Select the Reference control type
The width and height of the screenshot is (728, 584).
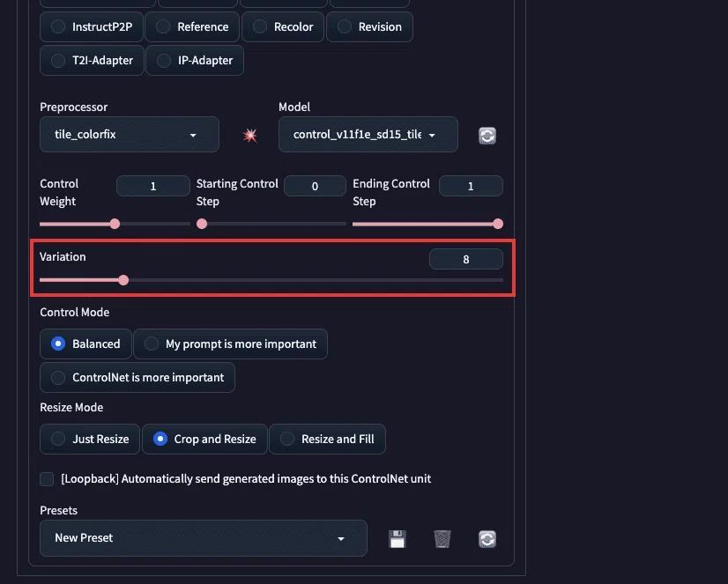pos(192,27)
